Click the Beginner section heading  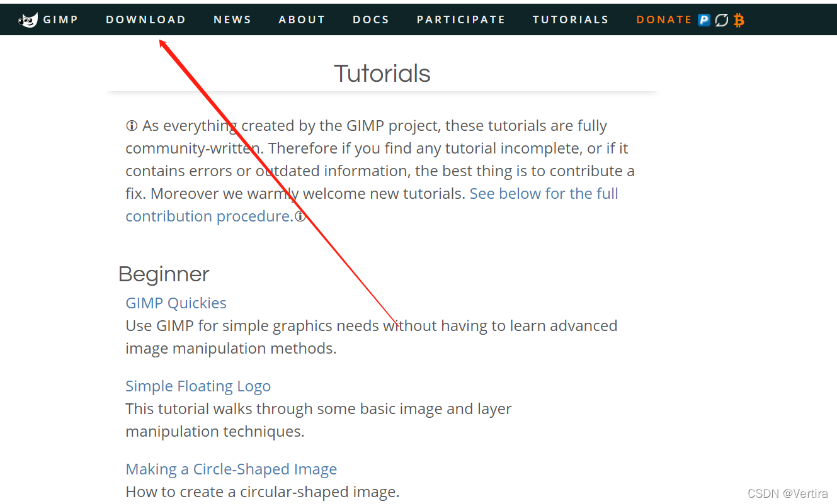[x=164, y=274]
